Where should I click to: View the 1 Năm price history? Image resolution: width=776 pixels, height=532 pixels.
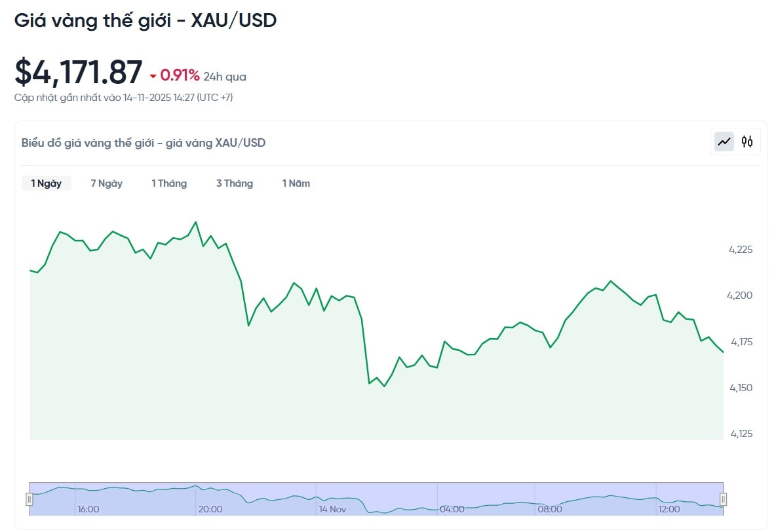coord(296,183)
